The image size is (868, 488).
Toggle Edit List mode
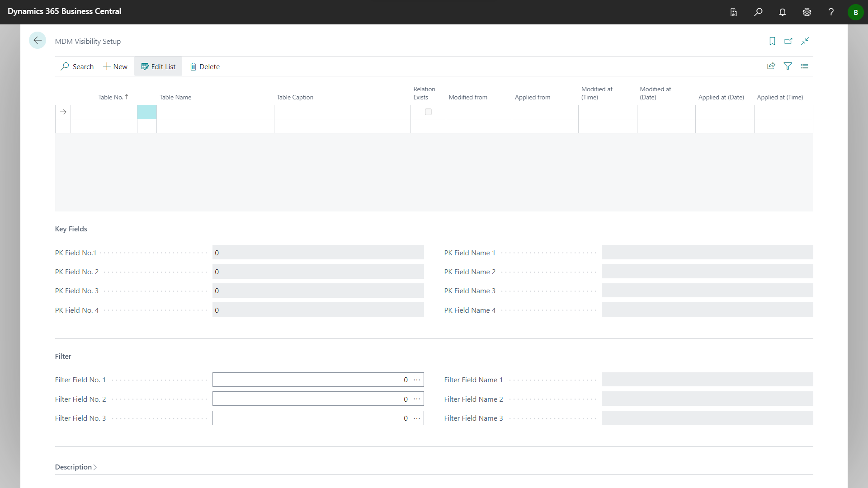click(x=158, y=66)
